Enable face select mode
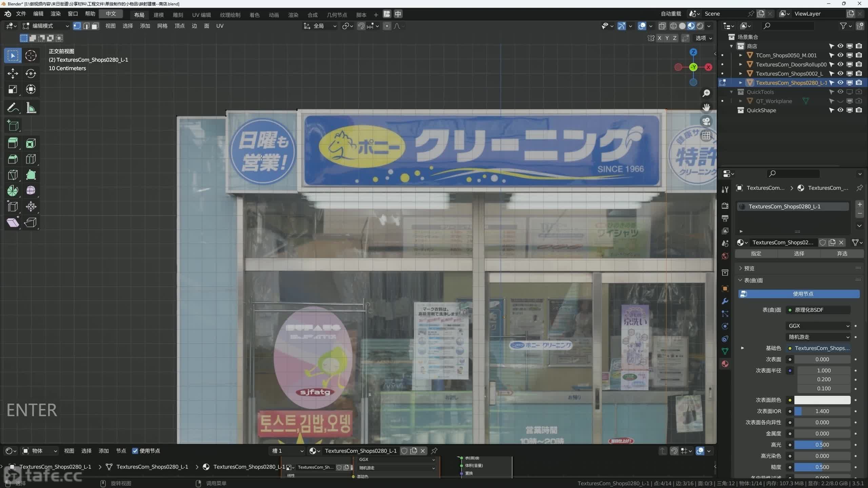 95,26
